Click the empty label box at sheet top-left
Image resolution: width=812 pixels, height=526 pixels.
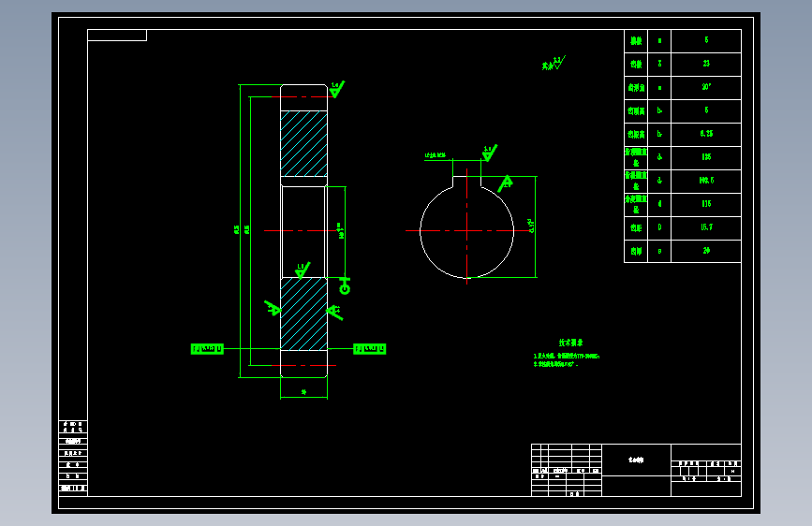117,36
